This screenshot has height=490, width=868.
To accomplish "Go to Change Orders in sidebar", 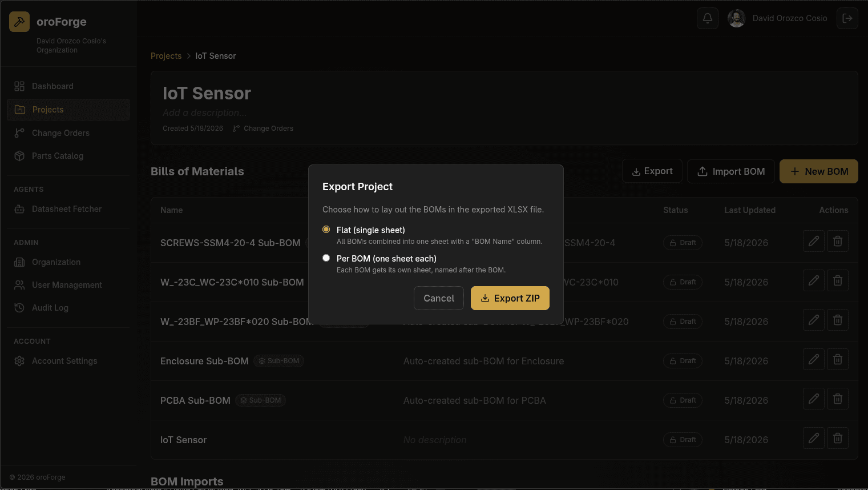I will (x=68, y=133).
